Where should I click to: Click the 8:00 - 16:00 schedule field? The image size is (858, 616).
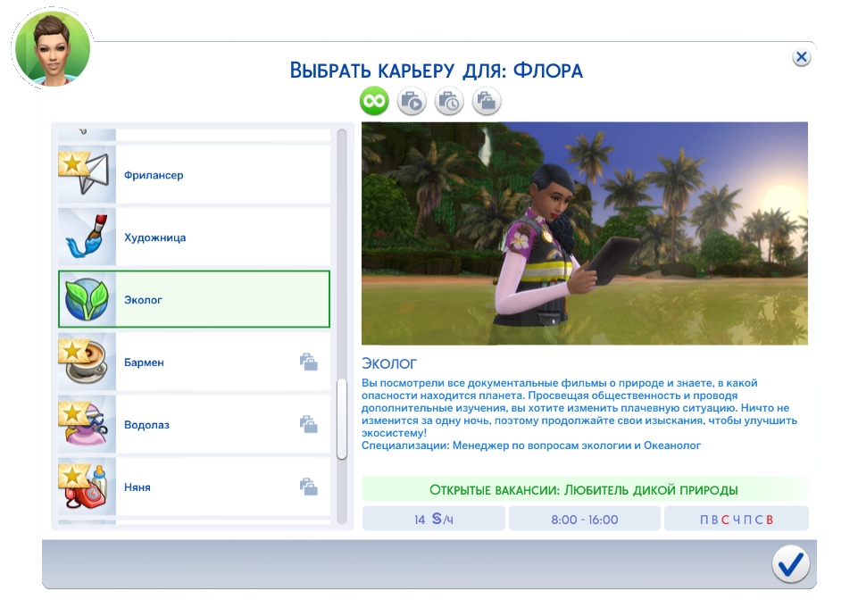click(585, 517)
